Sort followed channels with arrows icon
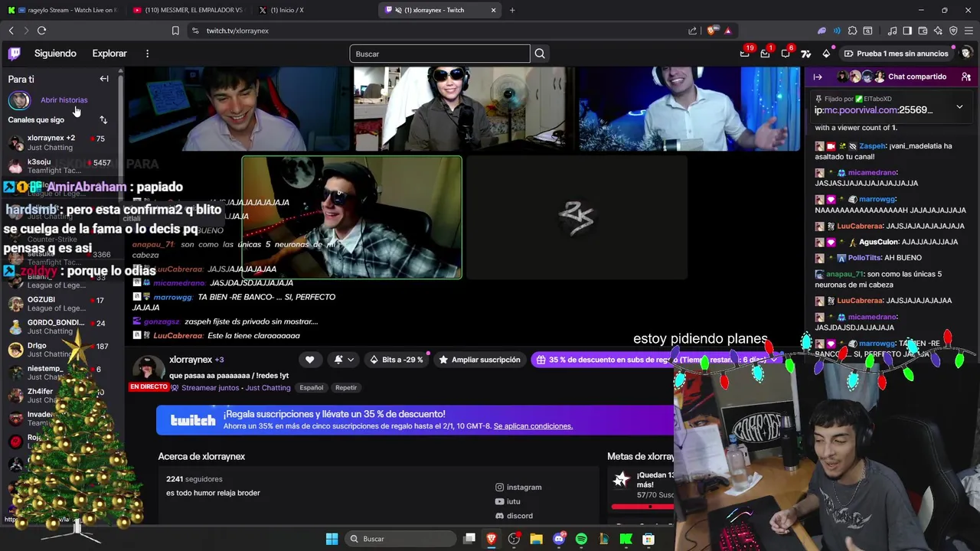This screenshot has height=551, width=980. 103,119
